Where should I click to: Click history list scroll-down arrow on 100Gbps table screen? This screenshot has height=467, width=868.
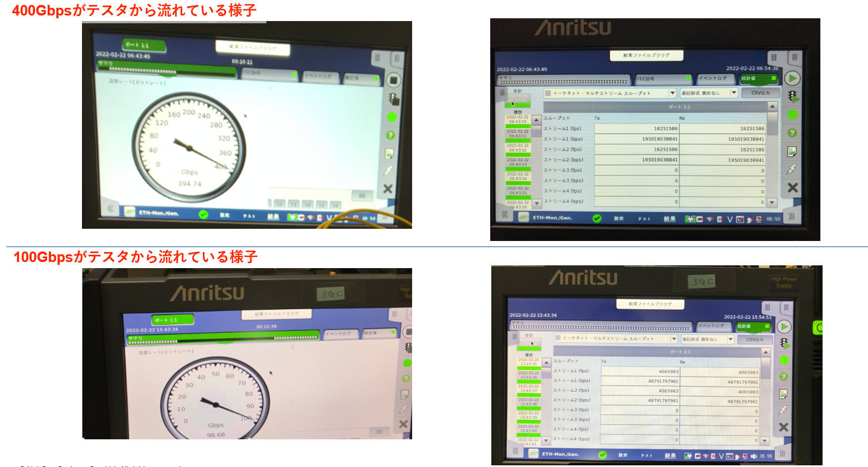(x=546, y=440)
